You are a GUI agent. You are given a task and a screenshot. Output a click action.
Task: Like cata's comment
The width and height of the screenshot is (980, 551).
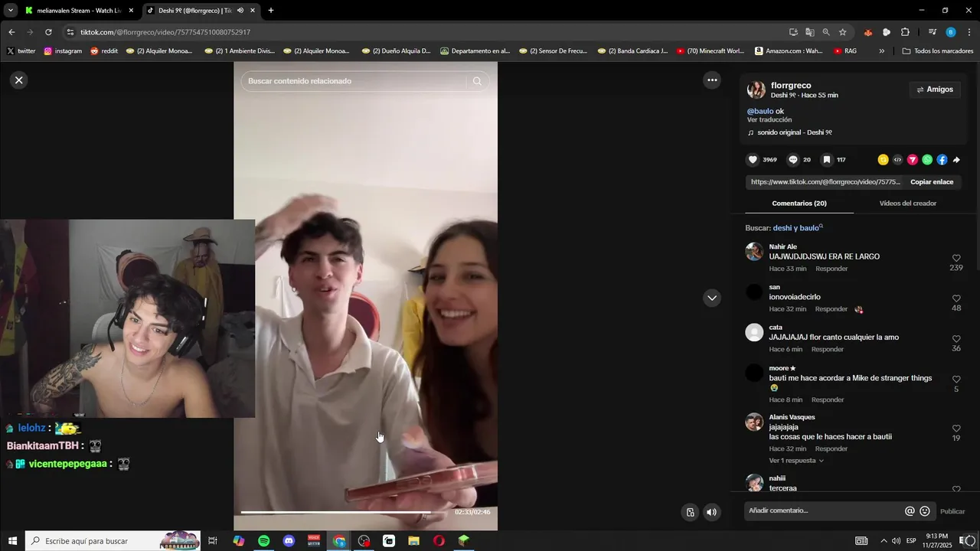click(x=956, y=339)
